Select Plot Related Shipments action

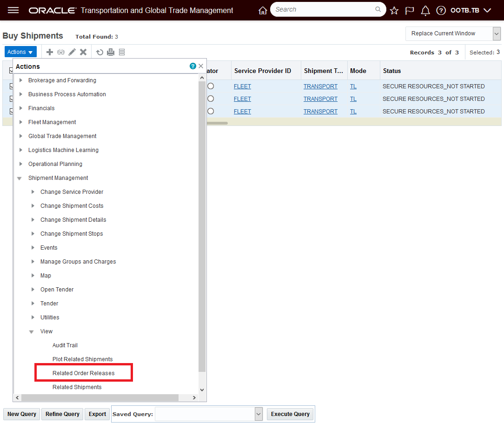[x=83, y=359]
